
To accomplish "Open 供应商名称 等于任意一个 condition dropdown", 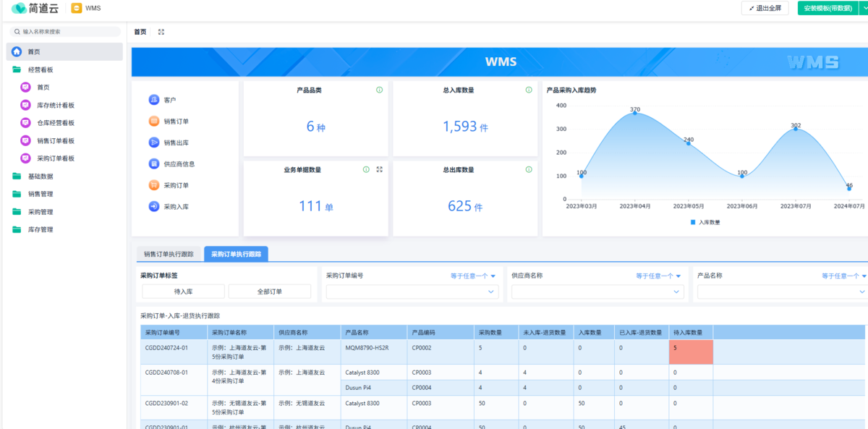I will coord(658,276).
